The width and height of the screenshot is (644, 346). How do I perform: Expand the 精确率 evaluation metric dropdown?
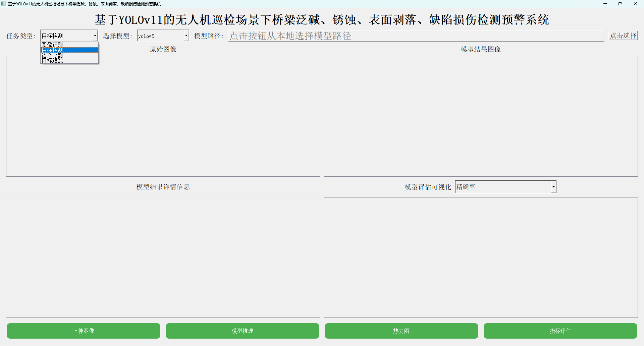(x=505, y=187)
